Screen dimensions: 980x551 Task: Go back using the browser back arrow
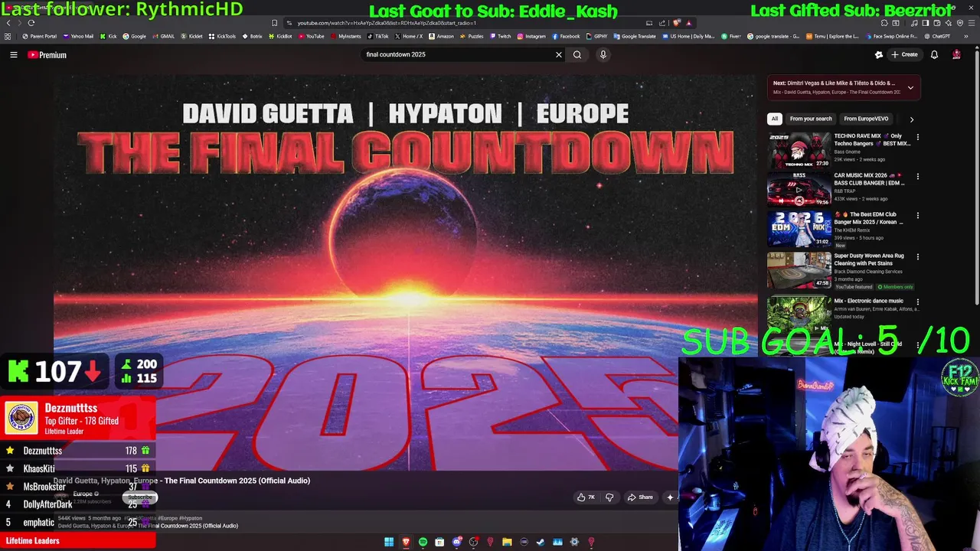[8, 23]
